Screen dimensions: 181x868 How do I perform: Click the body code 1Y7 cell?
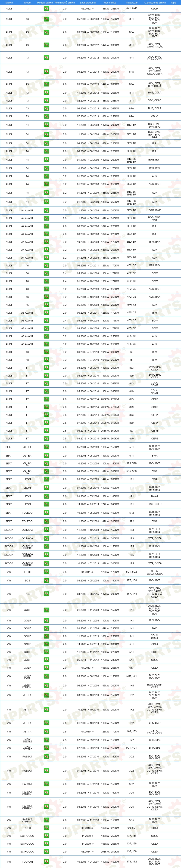click(131, 740)
